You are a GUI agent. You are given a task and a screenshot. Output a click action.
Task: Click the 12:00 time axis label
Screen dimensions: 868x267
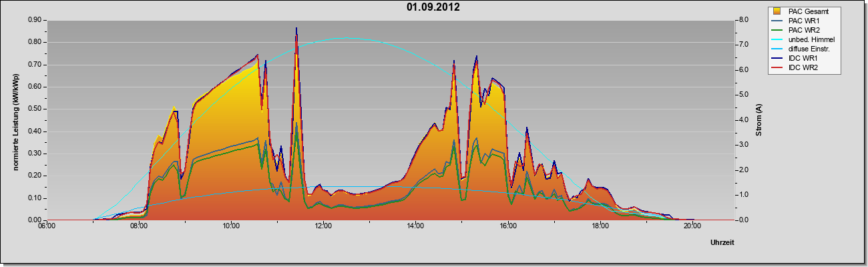(x=323, y=226)
